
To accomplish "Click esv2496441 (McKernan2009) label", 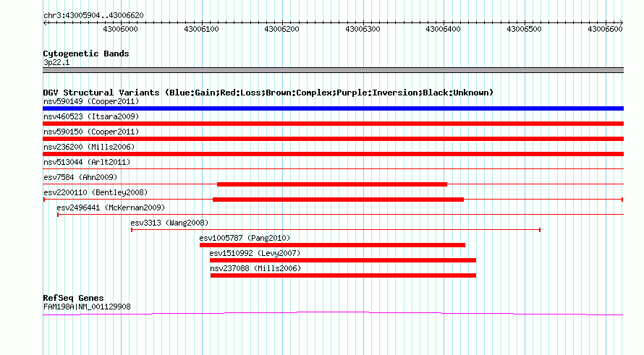I will click(111, 208).
